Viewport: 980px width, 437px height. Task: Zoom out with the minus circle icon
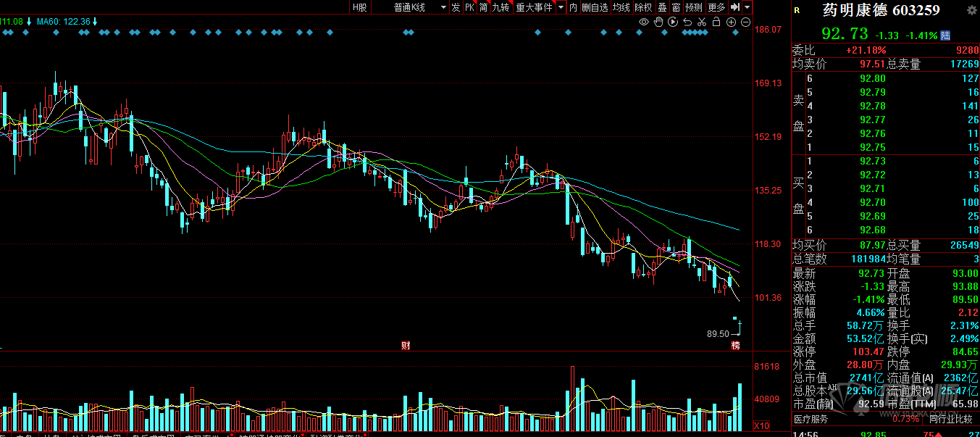tap(745, 22)
